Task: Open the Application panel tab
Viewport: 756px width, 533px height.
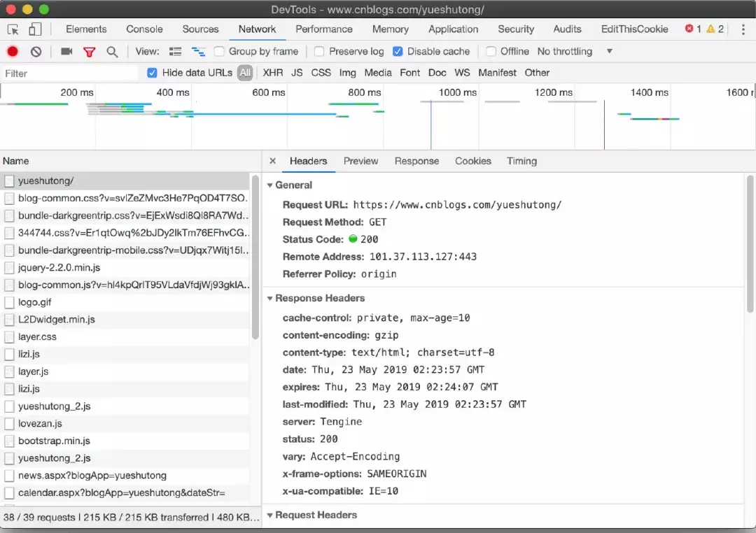Action: click(453, 29)
